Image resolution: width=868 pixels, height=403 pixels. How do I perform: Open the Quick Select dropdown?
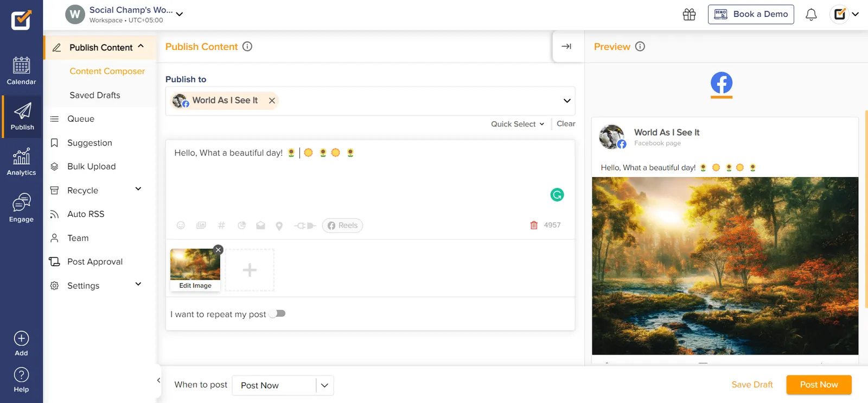pyautogui.click(x=518, y=124)
